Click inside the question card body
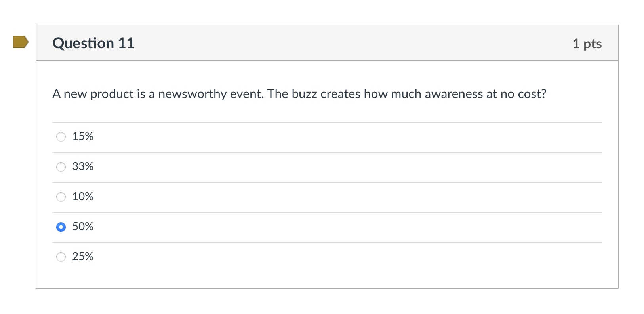Screen dimensions: 644x314 (x=327, y=174)
